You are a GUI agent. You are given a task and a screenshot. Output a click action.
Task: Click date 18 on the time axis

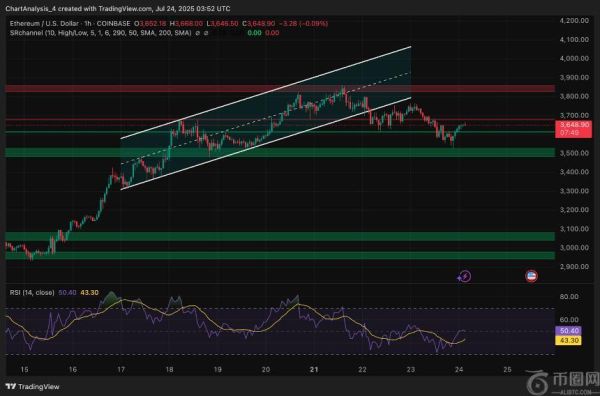tap(169, 370)
